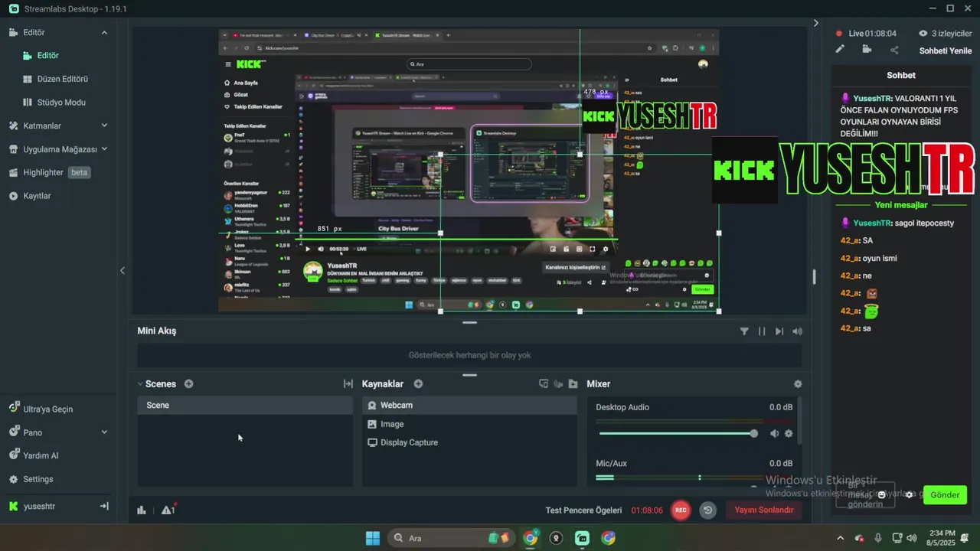Adjust the Desktop Audio volume slider

(x=678, y=434)
